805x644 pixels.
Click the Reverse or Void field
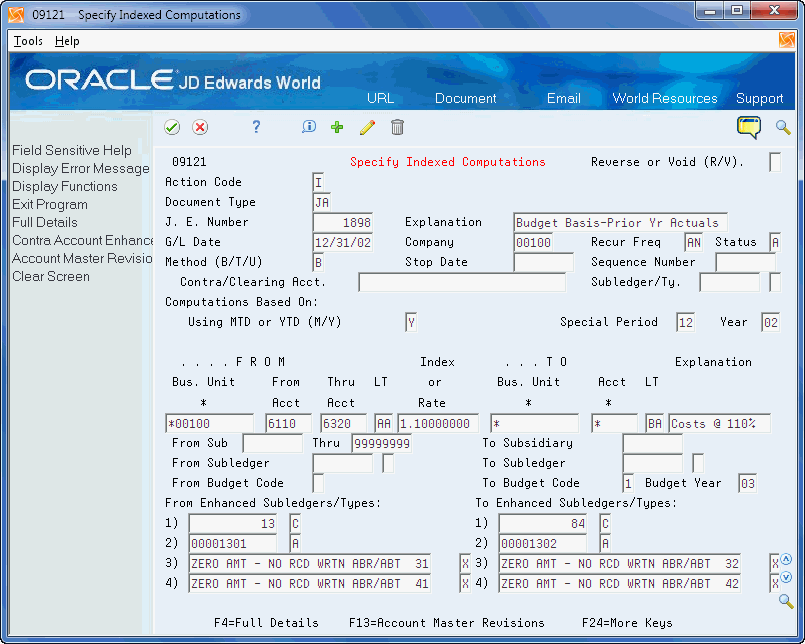click(775, 162)
